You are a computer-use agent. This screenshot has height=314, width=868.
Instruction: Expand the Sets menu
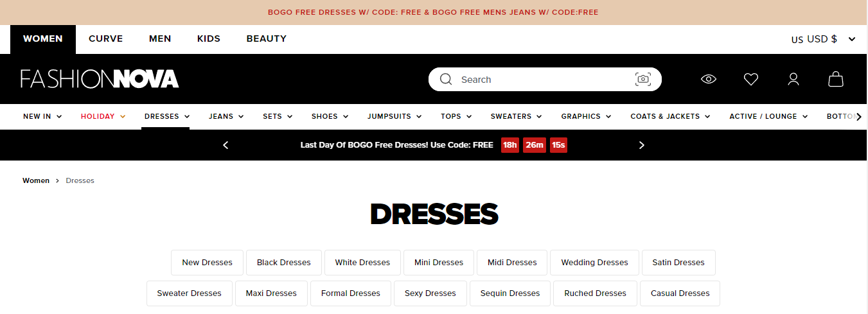(x=278, y=116)
